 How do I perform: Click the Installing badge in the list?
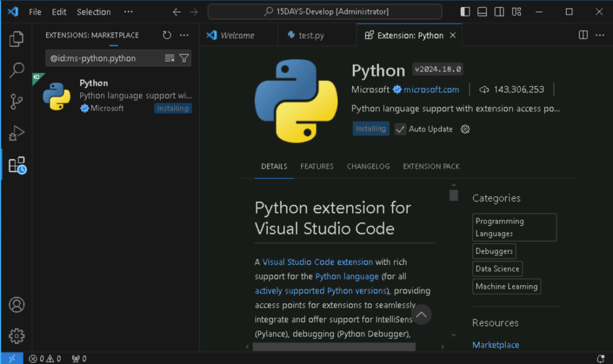click(173, 108)
